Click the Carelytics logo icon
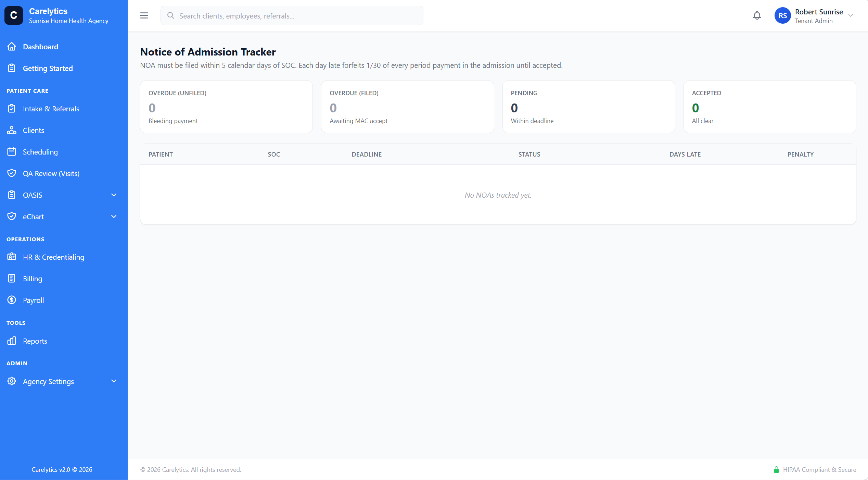 [14, 15]
